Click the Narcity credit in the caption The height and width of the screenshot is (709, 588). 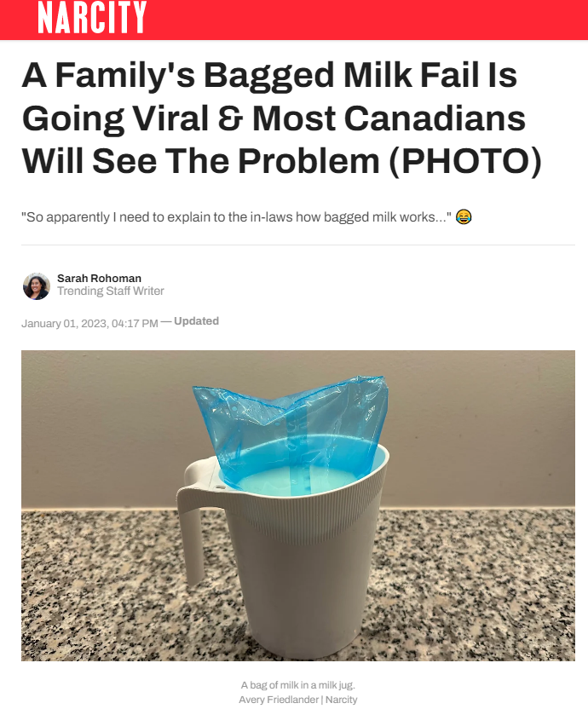tap(341, 700)
